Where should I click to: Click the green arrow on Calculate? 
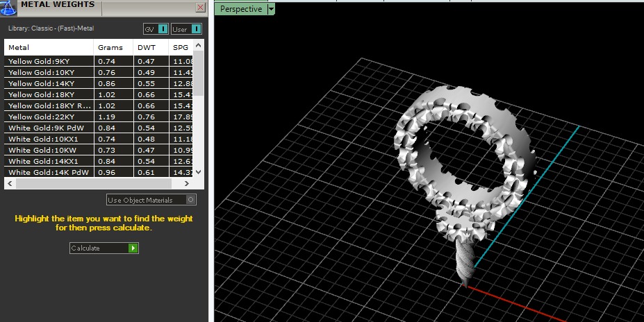point(133,248)
